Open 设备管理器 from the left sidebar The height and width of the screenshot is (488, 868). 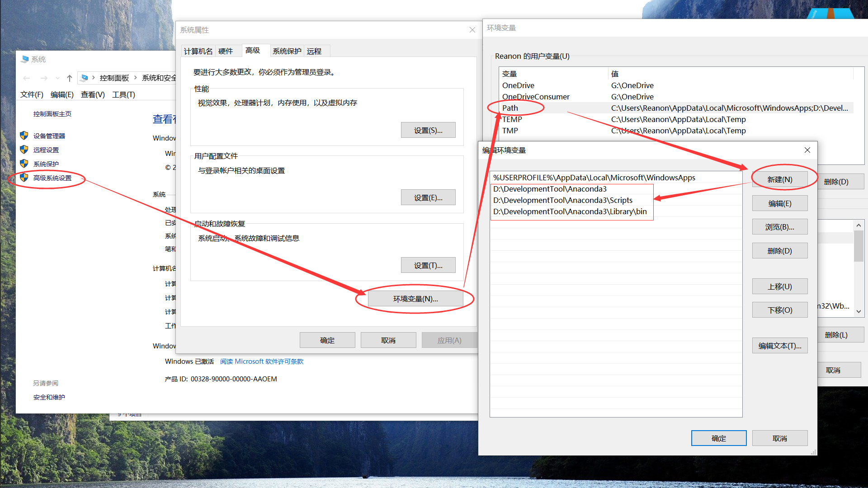[51, 136]
